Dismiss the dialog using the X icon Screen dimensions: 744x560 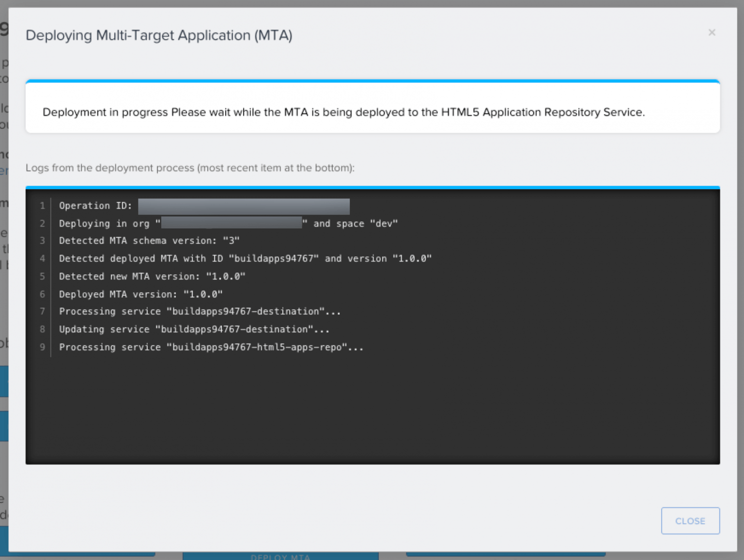[x=712, y=32]
